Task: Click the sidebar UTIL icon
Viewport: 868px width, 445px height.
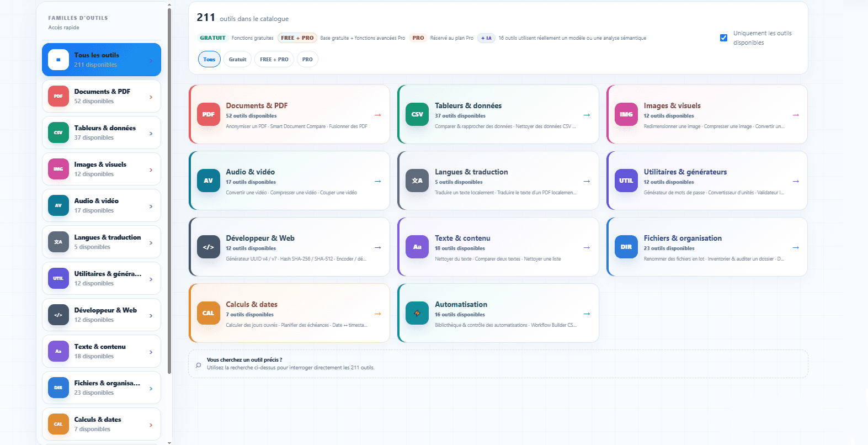Action: (x=58, y=278)
